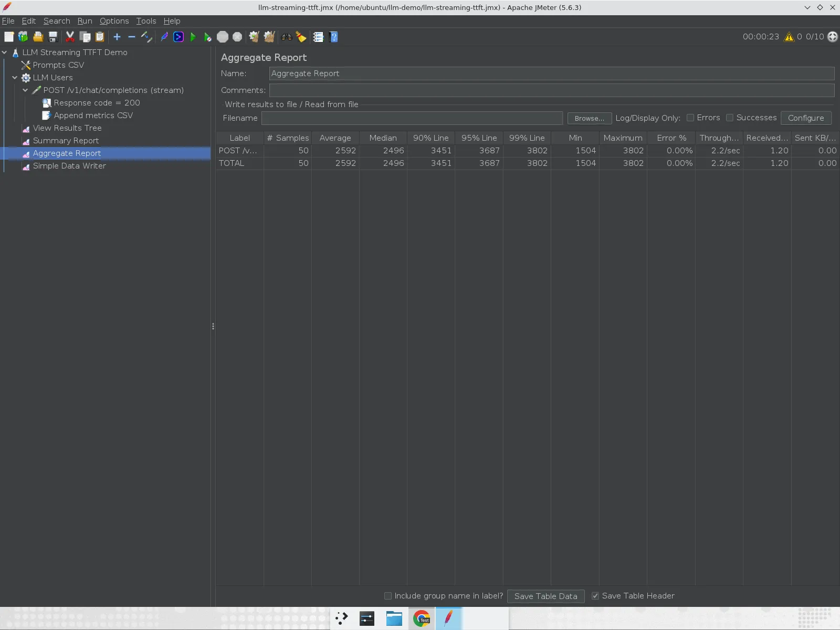Click the Error % column header

pyautogui.click(x=671, y=138)
